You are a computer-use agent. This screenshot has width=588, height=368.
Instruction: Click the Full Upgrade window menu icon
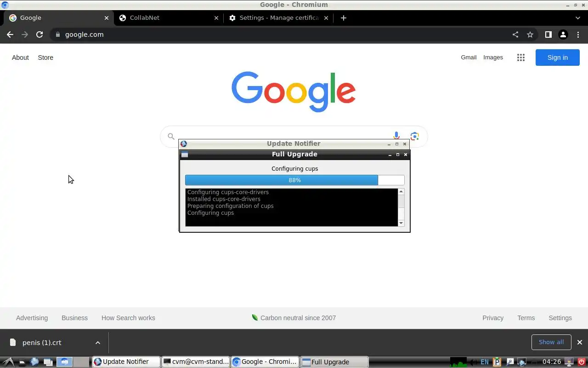[x=185, y=155]
